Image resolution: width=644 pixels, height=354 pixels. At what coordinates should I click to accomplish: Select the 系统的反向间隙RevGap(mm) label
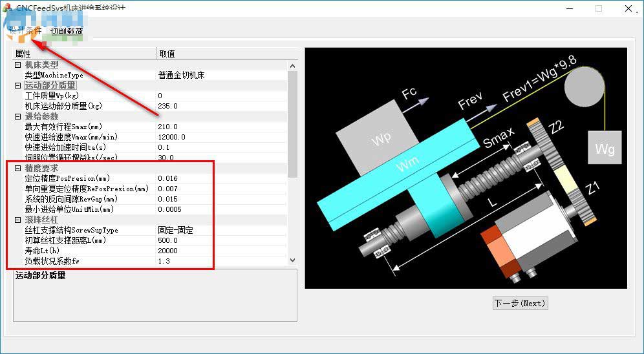tap(71, 199)
